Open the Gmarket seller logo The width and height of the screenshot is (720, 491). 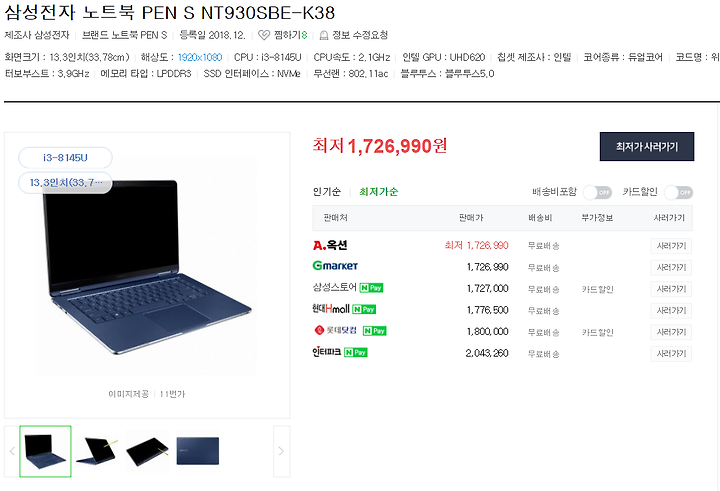(x=335, y=265)
